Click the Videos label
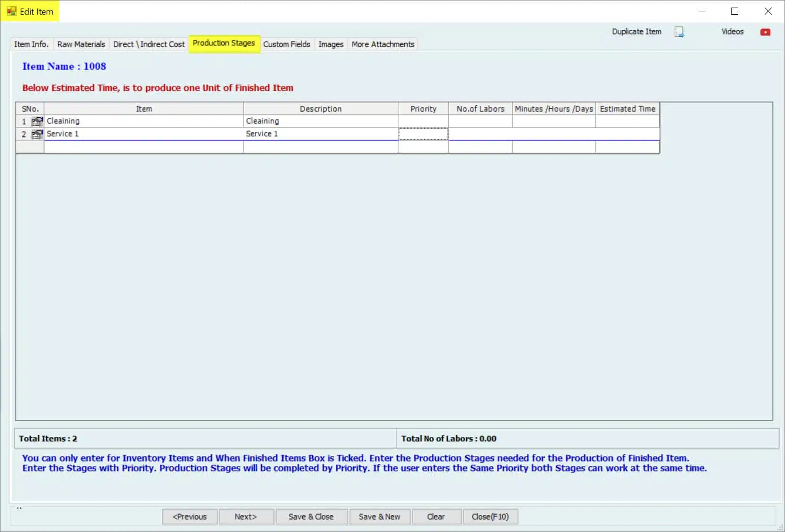The image size is (785, 532). [732, 32]
